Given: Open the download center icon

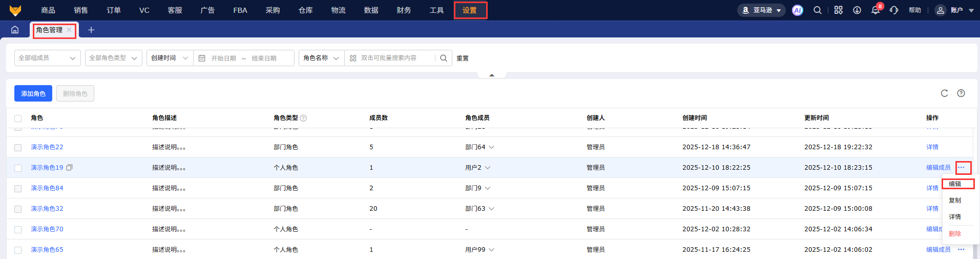Looking at the screenshot, I should 857,10.
